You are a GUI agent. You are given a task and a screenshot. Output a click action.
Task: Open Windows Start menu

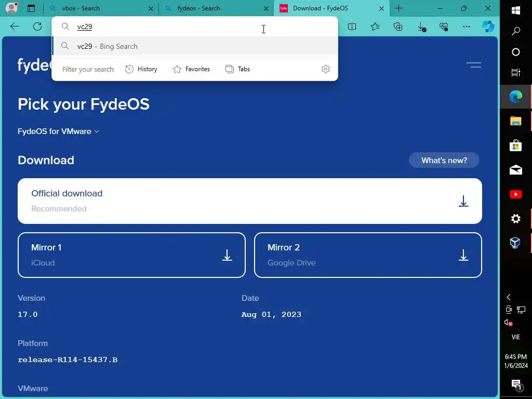tap(516, 10)
